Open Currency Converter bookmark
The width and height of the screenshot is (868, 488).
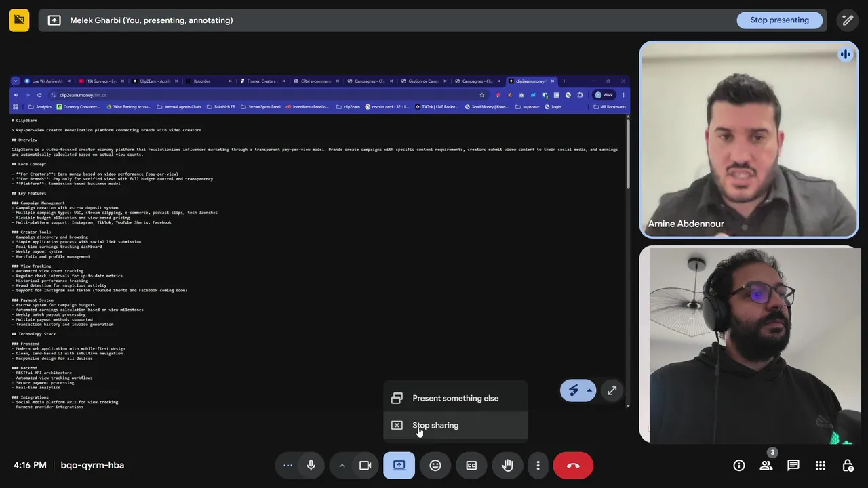click(79, 107)
